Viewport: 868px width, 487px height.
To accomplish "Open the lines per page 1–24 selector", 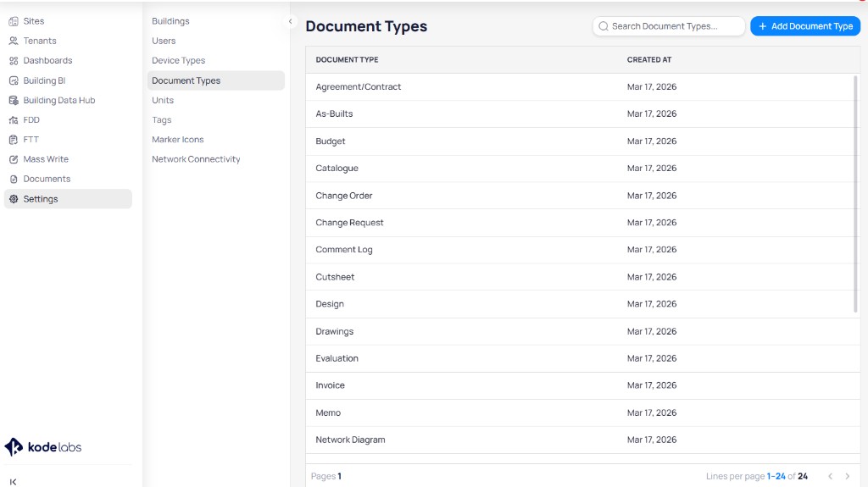I will 776,476.
